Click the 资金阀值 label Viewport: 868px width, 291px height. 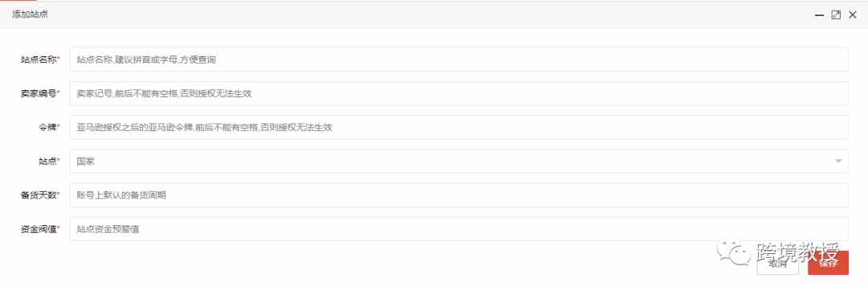(x=40, y=229)
